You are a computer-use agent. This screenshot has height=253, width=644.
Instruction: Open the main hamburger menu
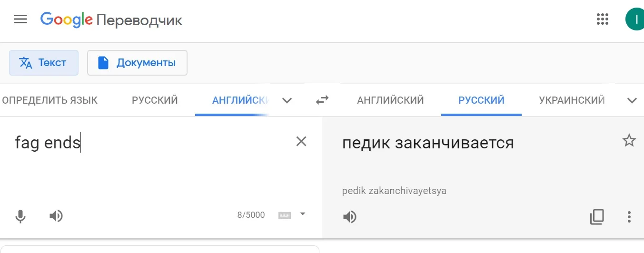point(20,19)
